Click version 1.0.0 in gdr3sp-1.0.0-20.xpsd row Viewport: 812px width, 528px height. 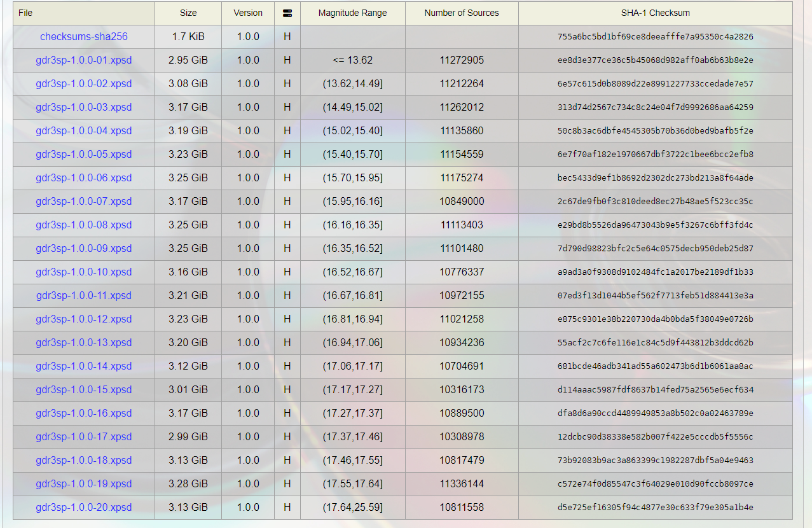[248, 507]
